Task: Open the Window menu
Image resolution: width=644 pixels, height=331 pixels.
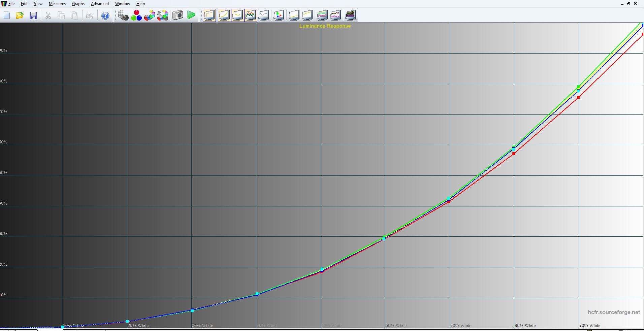Action: 122,4
